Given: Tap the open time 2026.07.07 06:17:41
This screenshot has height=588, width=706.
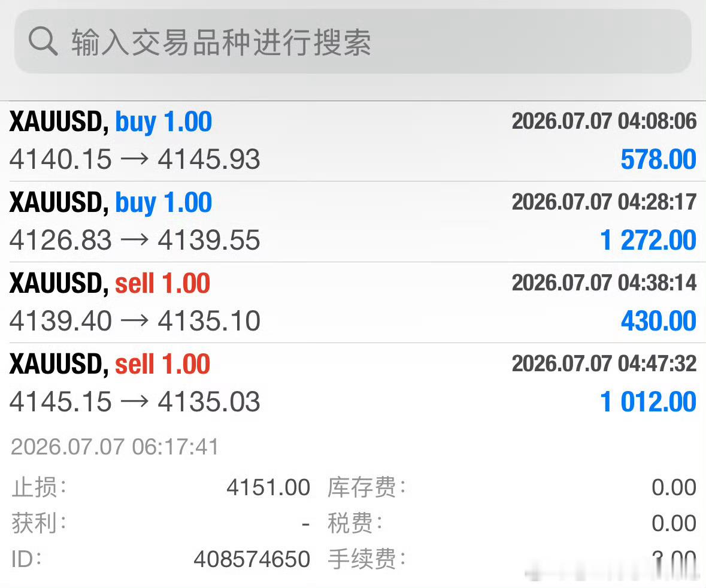Looking at the screenshot, I should (x=114, y=447).
